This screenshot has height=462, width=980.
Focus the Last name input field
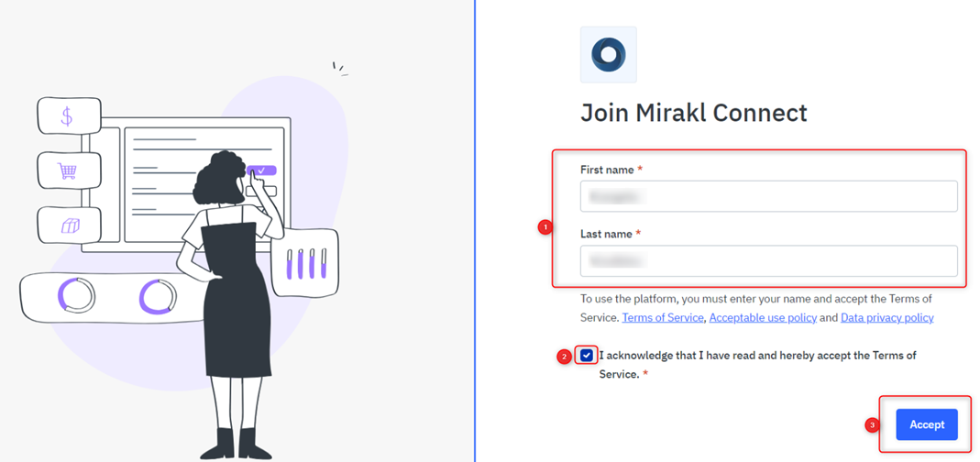coord(769,260)
